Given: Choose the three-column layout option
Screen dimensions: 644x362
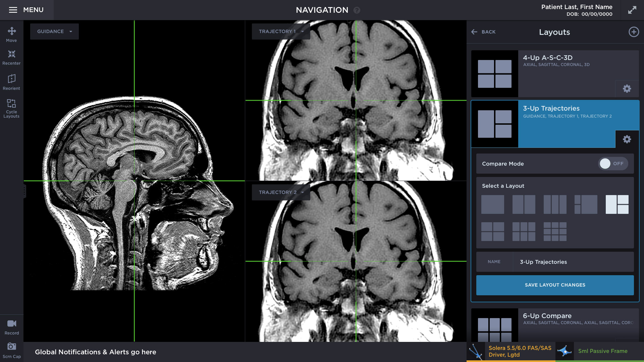Looking at the screenshot, I should pyautogui.click(x=555, y=204).
